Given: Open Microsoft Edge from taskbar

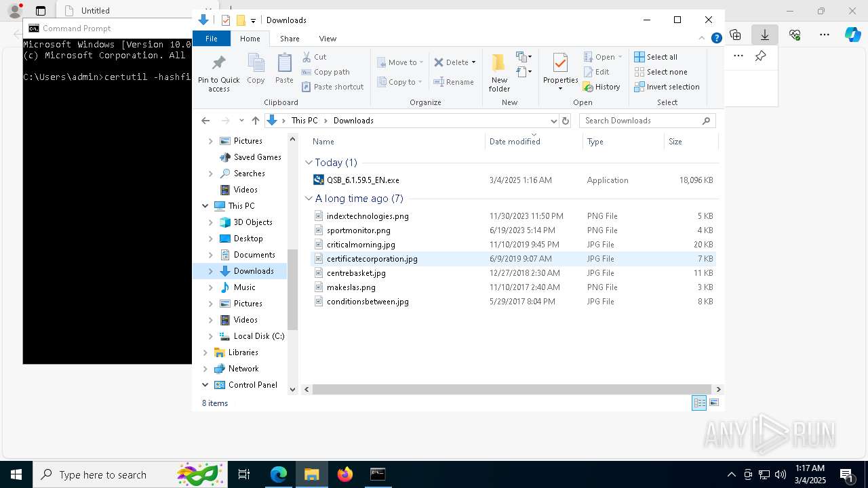Looking at the screenshot, I should coord(279,474).
